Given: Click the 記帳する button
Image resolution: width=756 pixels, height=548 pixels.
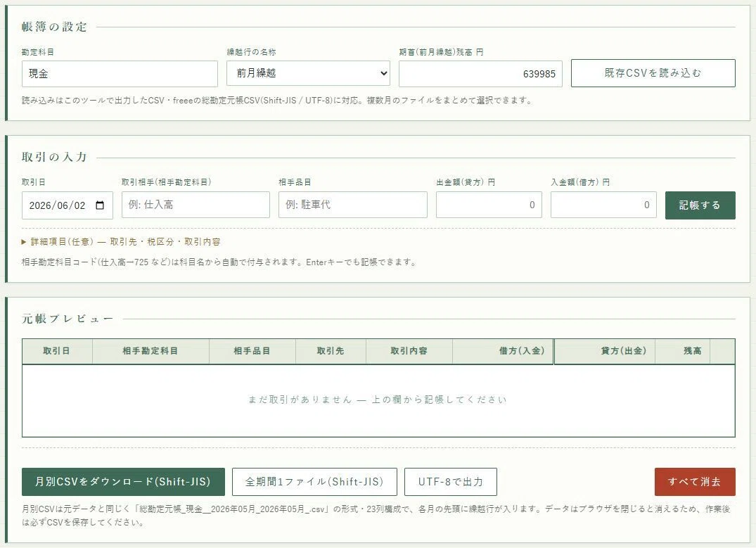Looking at the screenshot, I should (x=700, y=205).
